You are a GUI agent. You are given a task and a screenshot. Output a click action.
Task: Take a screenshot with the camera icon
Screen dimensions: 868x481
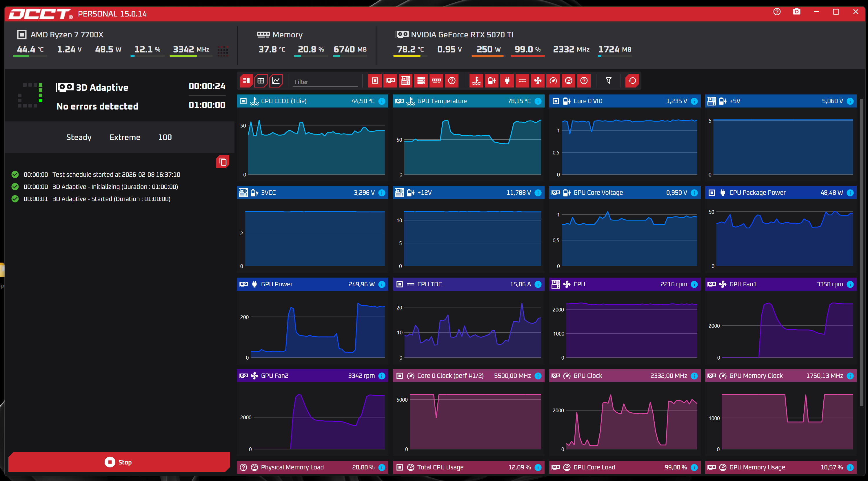click(797, 12)
